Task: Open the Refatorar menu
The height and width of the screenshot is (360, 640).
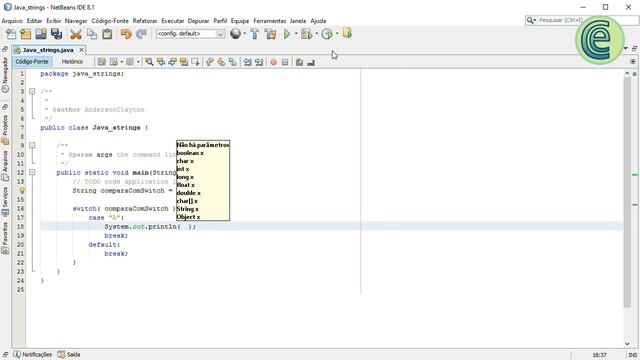Action: 145,21
